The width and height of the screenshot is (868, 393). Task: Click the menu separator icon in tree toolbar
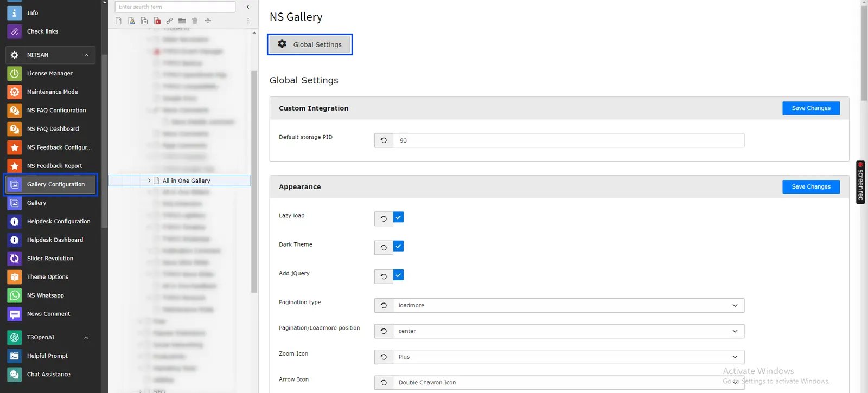[208, 21]
